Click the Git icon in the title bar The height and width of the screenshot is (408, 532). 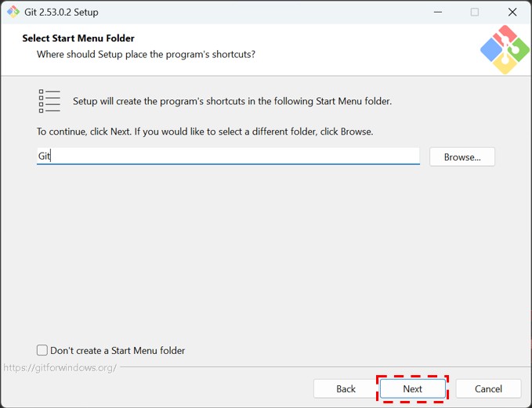13,13
